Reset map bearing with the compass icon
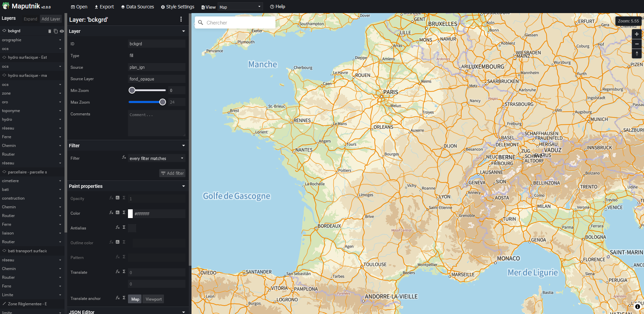The width and height of the screenshot is (644, 314). [x=637, y=54]
